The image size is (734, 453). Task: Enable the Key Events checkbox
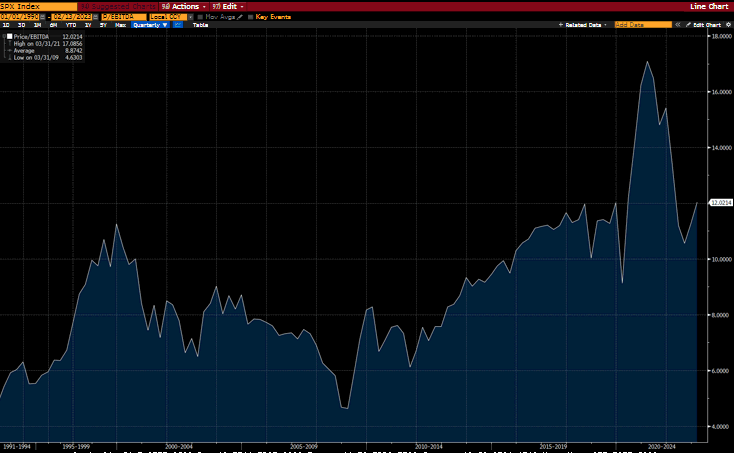pos(250,17)
